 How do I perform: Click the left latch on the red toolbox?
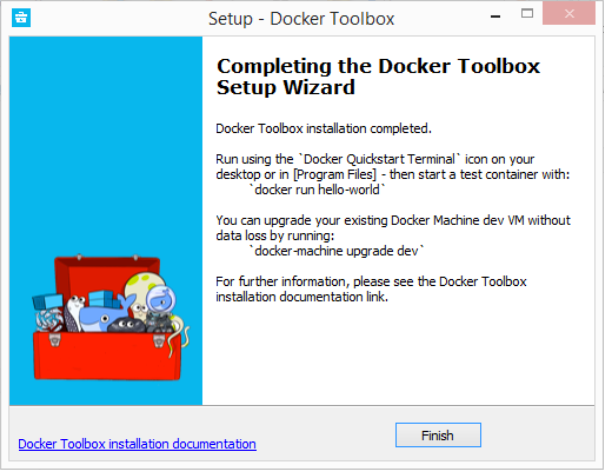tap(54, 339)
